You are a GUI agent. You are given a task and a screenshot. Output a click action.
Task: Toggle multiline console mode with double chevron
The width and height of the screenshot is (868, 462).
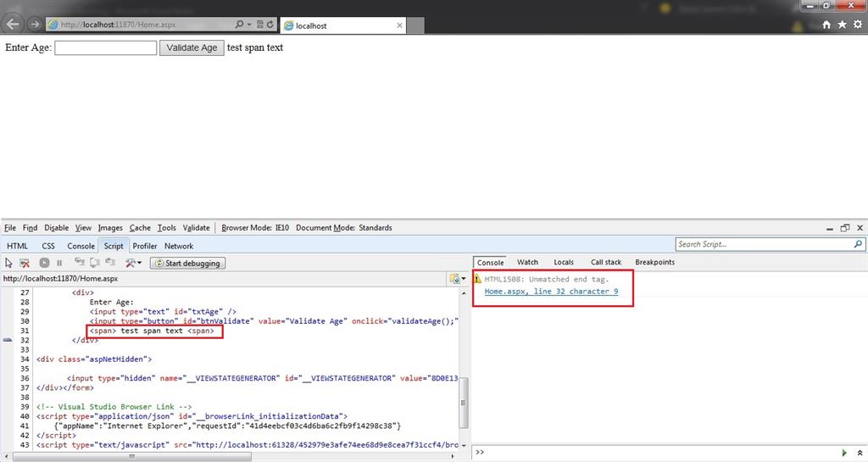[860, 453]
